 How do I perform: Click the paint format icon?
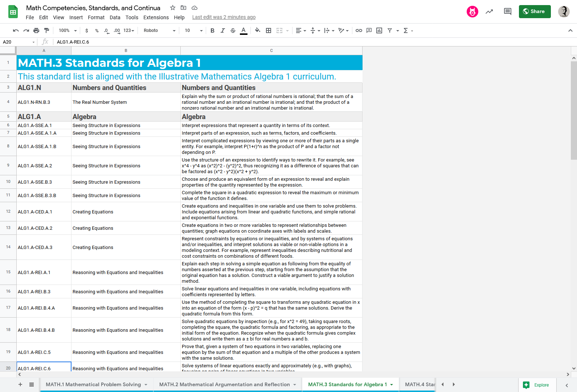click(46, 30)
